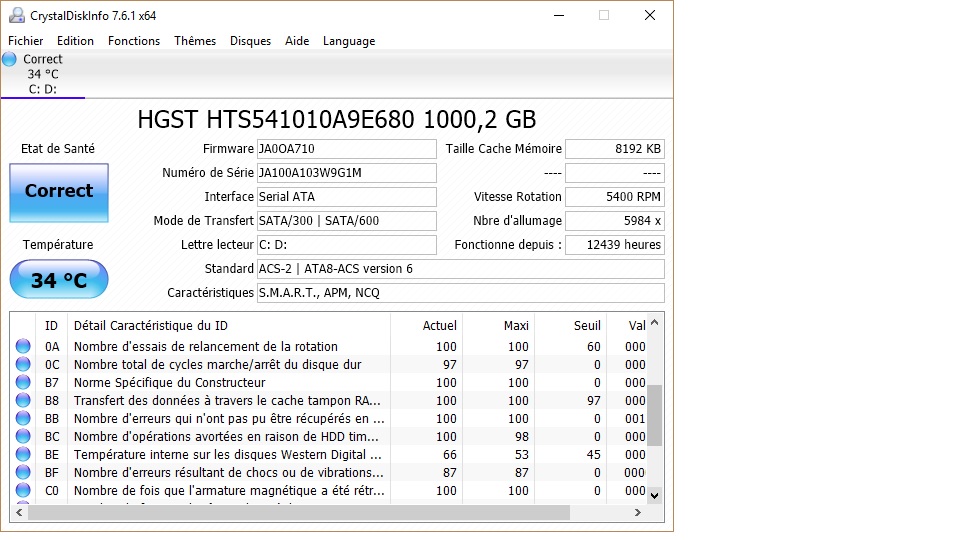Click the rotation speed field 5400 RPM
The height and width of the screenshot is (540, 960).
pos(615,197)
